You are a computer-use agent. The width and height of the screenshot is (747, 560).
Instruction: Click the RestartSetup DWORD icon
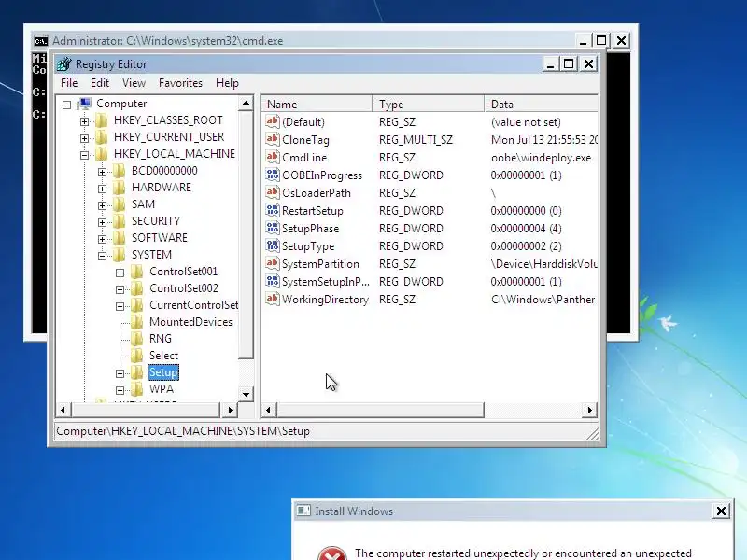pos(272,210)
